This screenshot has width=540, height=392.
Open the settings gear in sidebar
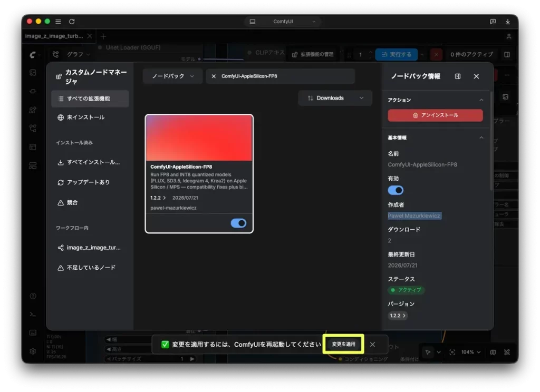tap(33, 351)
